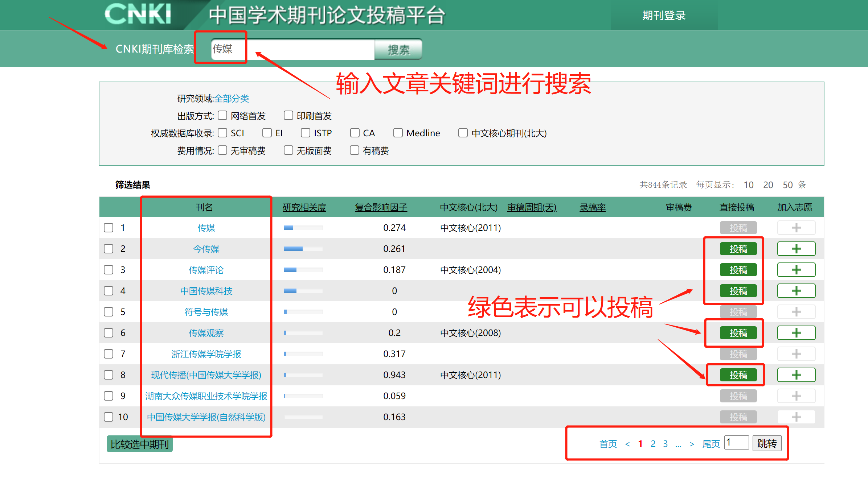Submit to 传媒评论 with green 投稿 button
868x501 pixels.
coord(738,270)
